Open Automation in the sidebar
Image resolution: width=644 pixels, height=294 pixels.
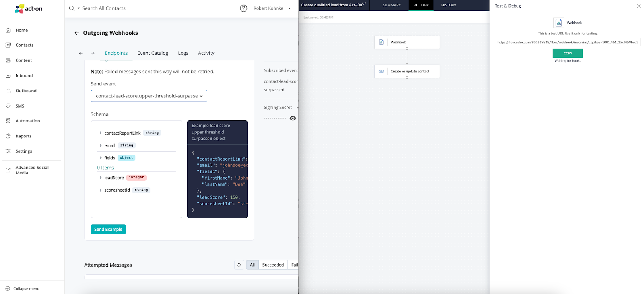click(x=28, y=121)
